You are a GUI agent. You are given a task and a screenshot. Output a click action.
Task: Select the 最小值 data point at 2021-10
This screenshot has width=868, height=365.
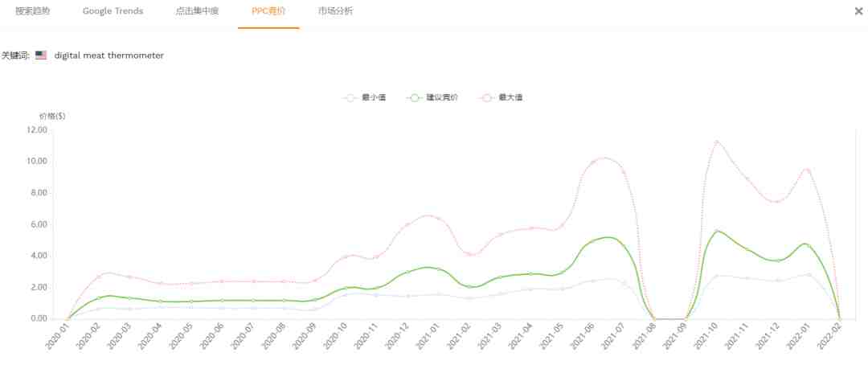(x=717, y=276)
